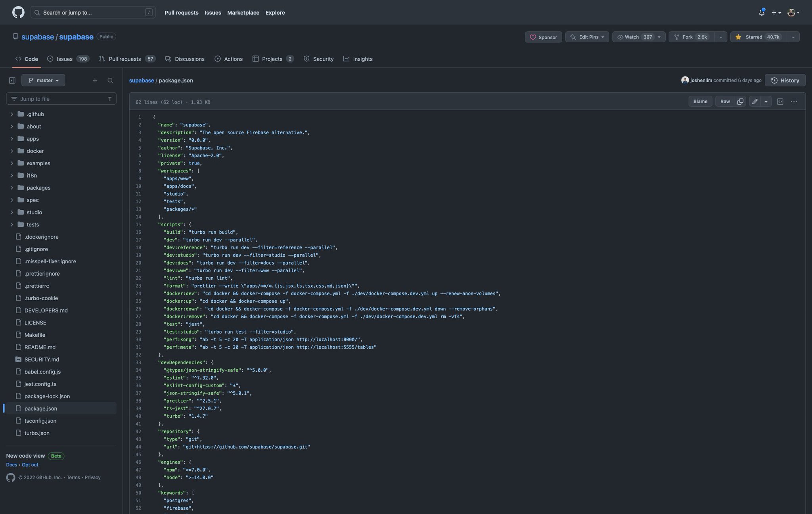Edit file with the pencil icon
812x514 pixels.
pos(755,102)
